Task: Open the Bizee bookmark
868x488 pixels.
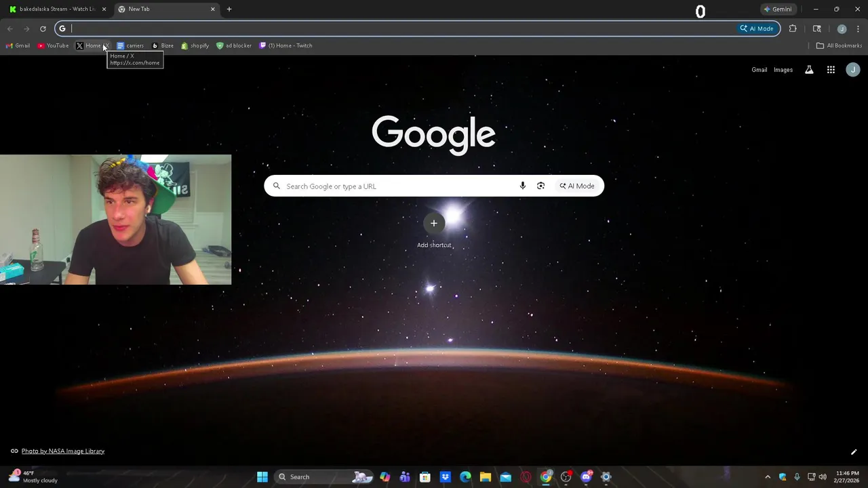Action: click(x=163, y=45)
